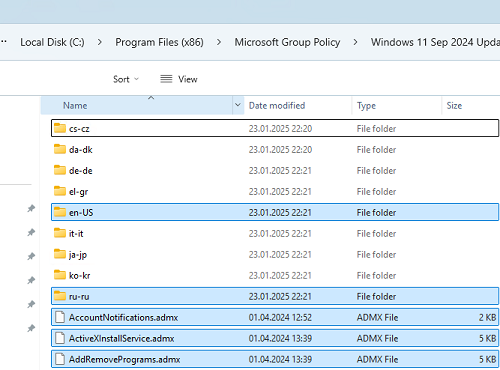The width and height of the screenshot is (500, 370).
Task: Expand chevron after Local Disk (C:)
Action: click(x=100, y=42)
